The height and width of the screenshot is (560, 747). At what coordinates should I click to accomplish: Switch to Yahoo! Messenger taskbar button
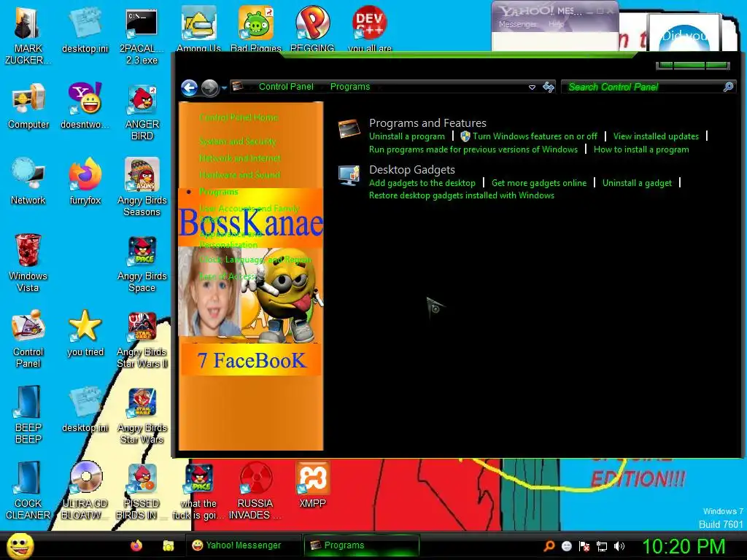243,545
